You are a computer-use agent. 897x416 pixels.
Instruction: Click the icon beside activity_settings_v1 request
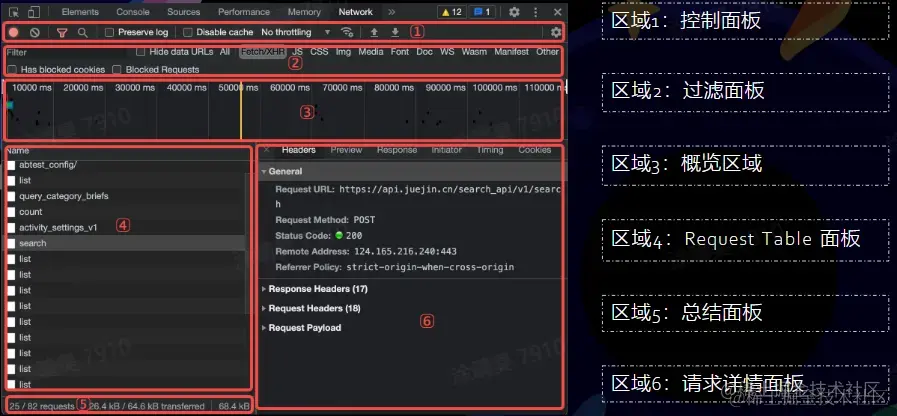(x=11, y=228)
